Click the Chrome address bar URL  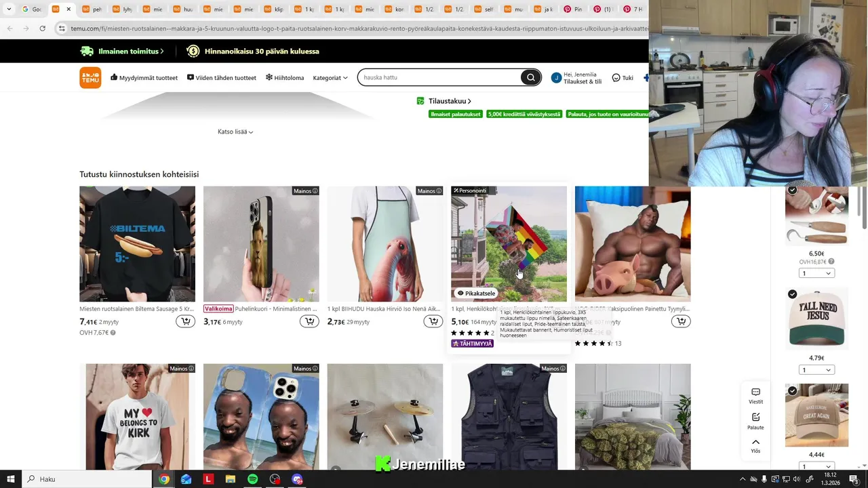(x=358, y=28)
